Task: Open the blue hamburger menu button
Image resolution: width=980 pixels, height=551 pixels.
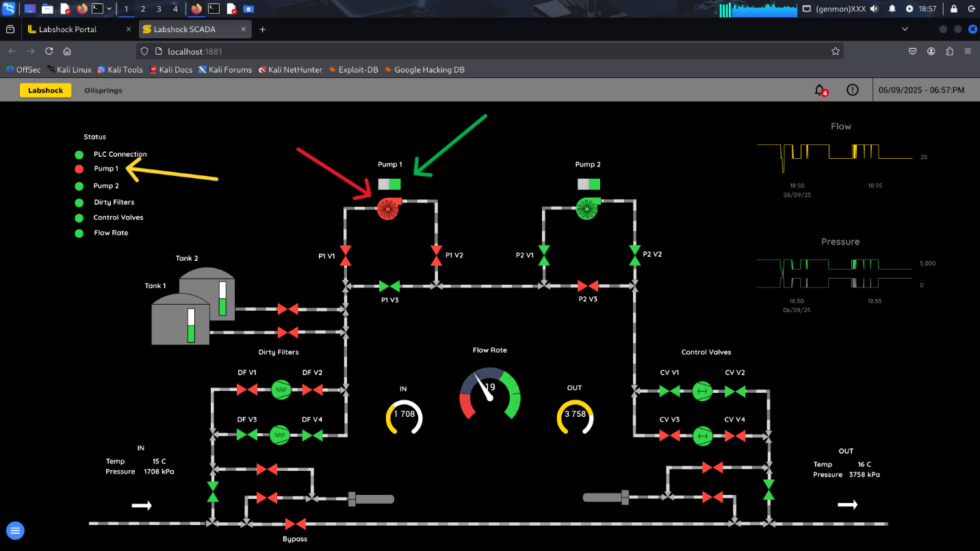Action: coord(16,530)
